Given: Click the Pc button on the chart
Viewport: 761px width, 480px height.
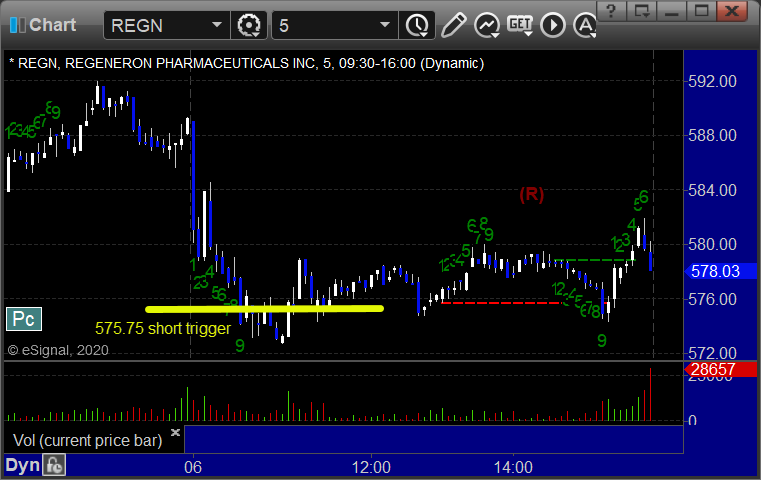Looking at the screenshot, I should 24,319.
